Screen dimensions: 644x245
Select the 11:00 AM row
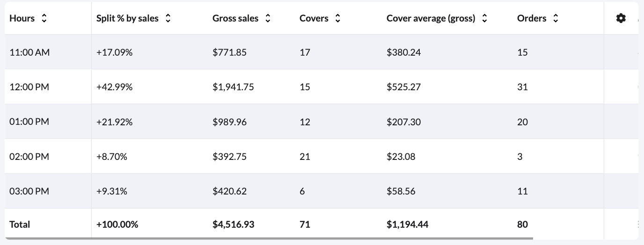[x=29, y=52]
